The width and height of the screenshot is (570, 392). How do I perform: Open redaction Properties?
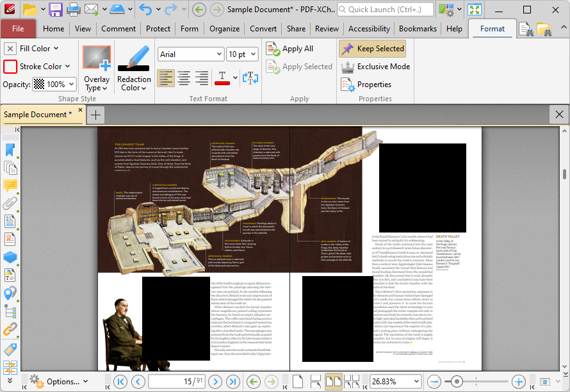tap(366, 85)
